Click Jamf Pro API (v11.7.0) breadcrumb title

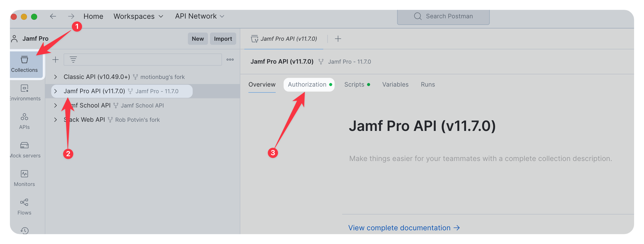click(x=282, y=62)
